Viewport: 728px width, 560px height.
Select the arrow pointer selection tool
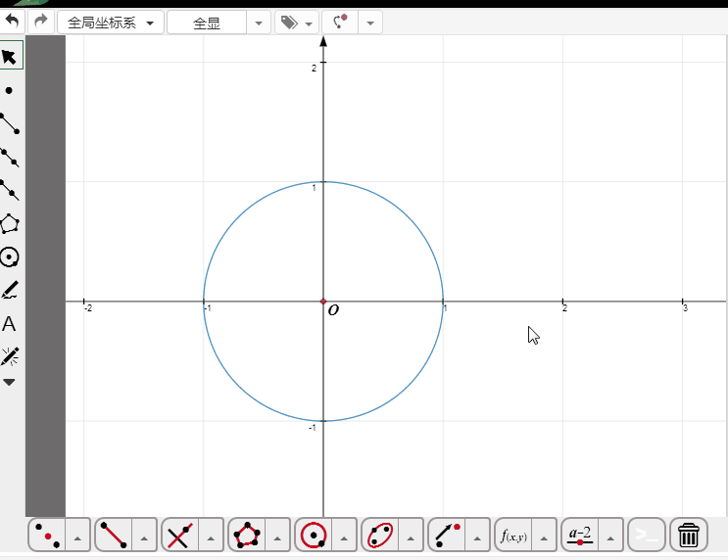coord(10,57)
